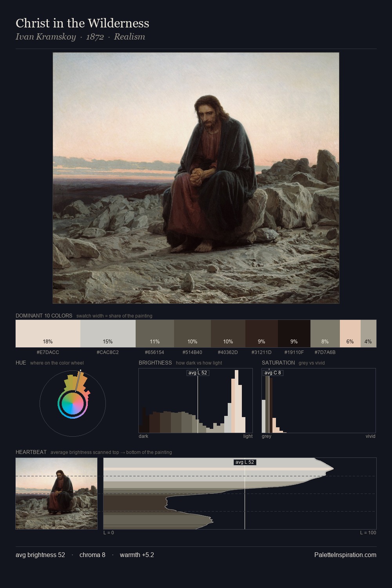Click chroma 8 in footer
Image resolution: width=392 pixels, height=588 pixels.
click(x=93, y=555)
